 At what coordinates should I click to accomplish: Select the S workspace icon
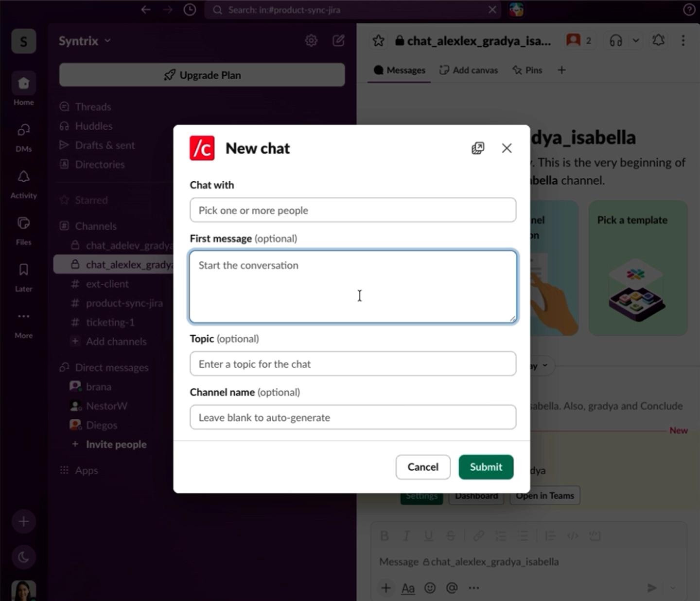[23, 41]
